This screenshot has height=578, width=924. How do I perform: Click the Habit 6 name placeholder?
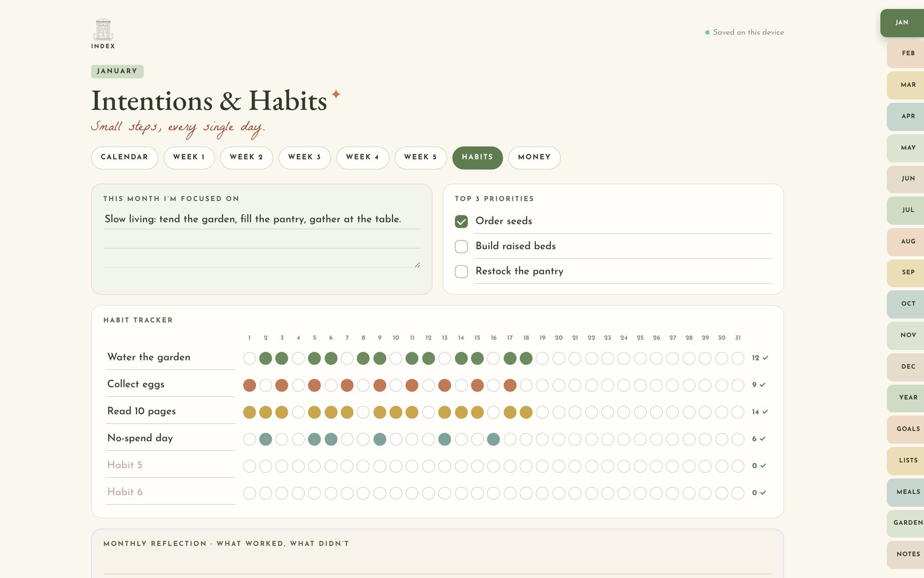(x=170, y=492)
